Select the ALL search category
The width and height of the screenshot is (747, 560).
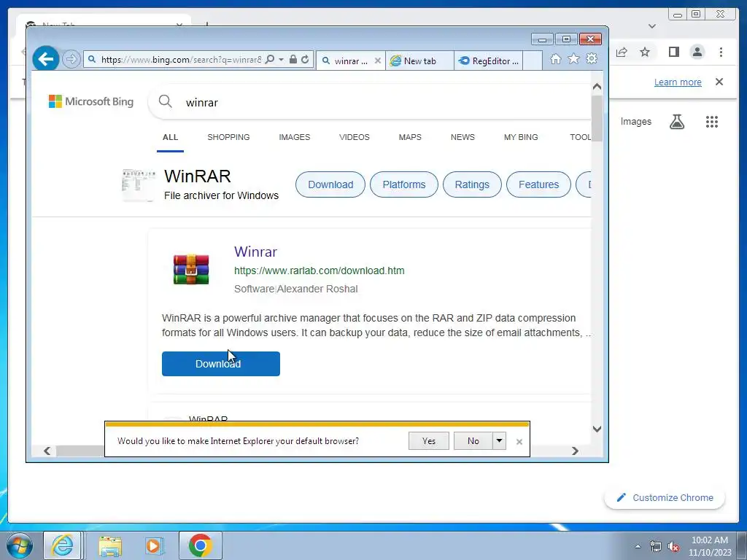(170, 137)
